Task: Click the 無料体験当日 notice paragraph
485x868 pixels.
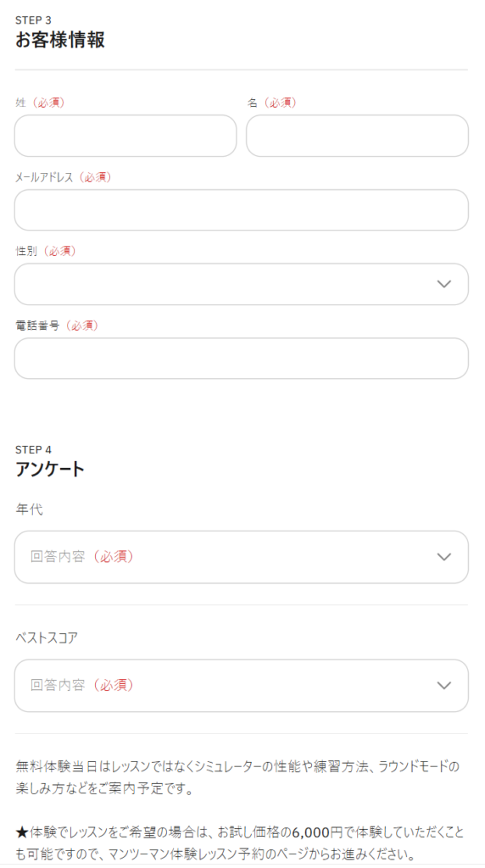Action: [x=238, y=778]
